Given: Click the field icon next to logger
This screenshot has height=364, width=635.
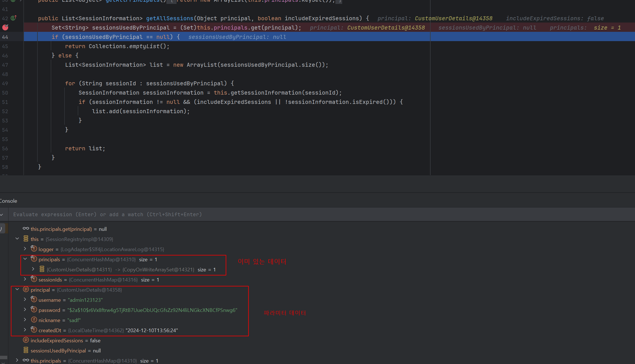Looking at the screenshot, I should [x=34, y=249].
